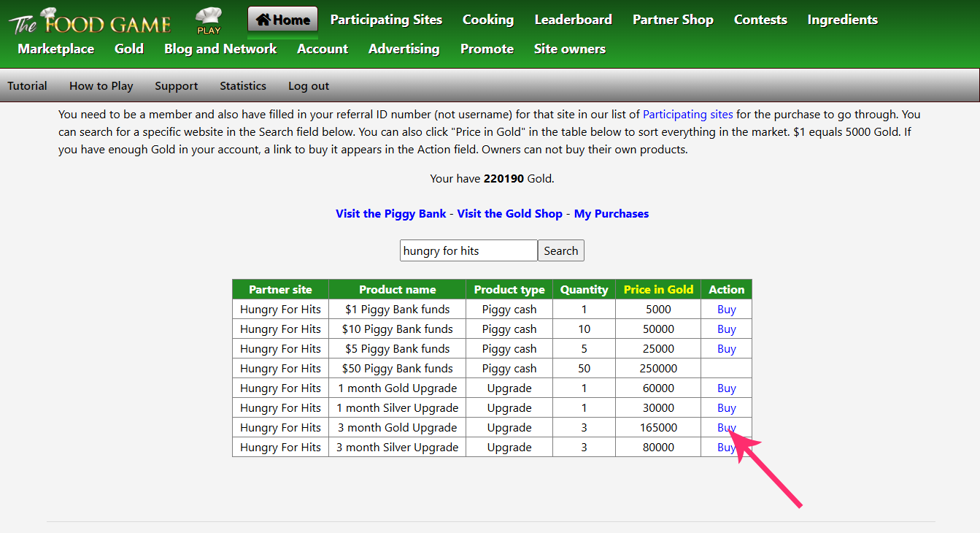Click the '220190' gold balance text

pyautogui.click(x=503, y=178)
